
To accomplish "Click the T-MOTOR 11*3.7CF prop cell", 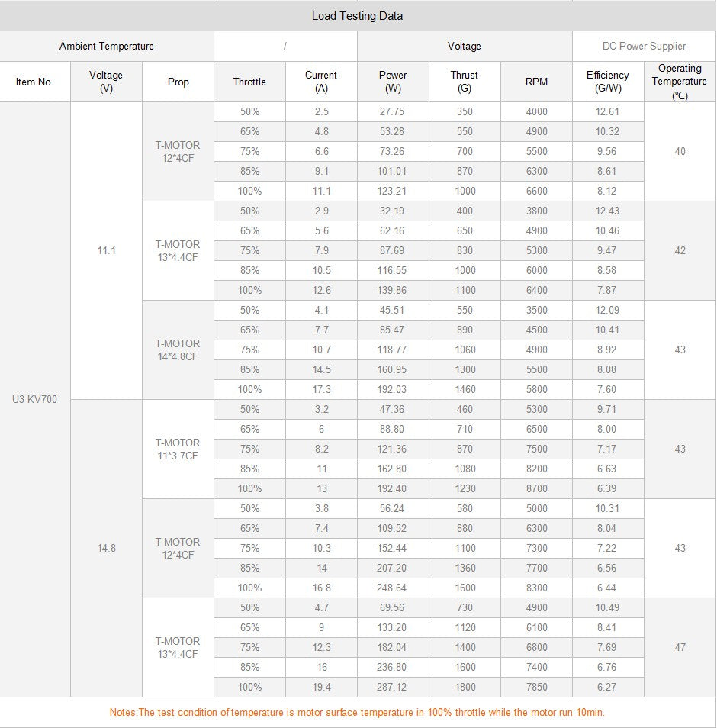I will 178,449.
